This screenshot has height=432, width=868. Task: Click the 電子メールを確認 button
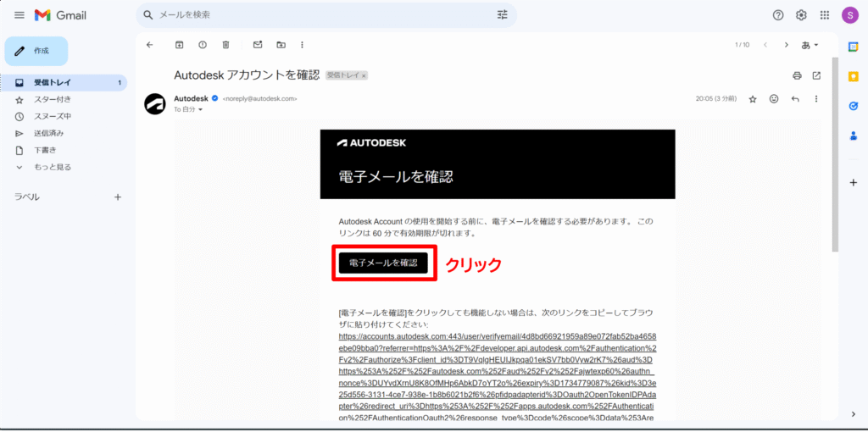point(383,263)
